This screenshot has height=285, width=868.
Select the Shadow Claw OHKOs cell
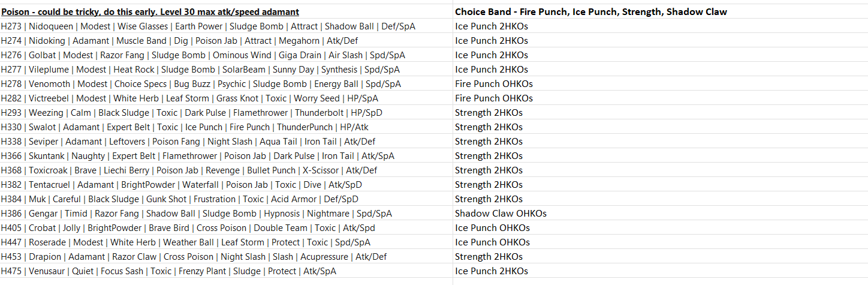point(501,214)
